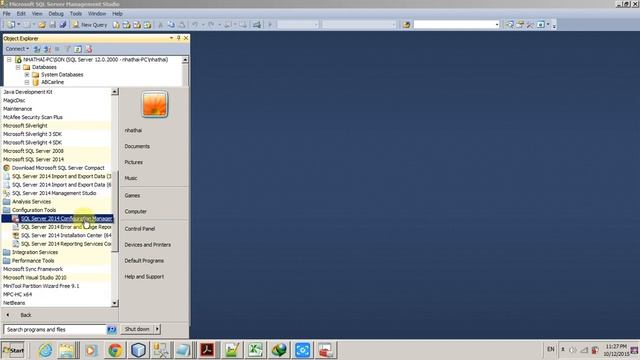The height and width of the screenshot is (360, 640).
Task: Click the programs list scrollbar down arrow
Action: pyautogui.click(x=115, y=303)
